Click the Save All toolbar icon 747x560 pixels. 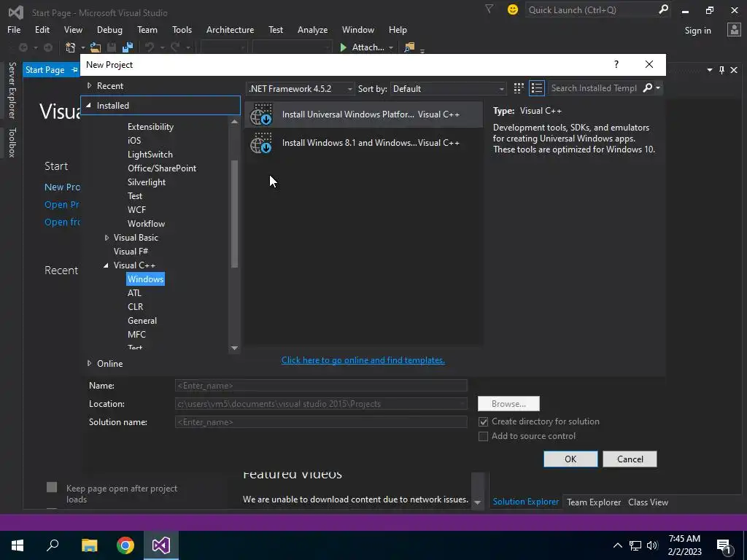[127, 47]
